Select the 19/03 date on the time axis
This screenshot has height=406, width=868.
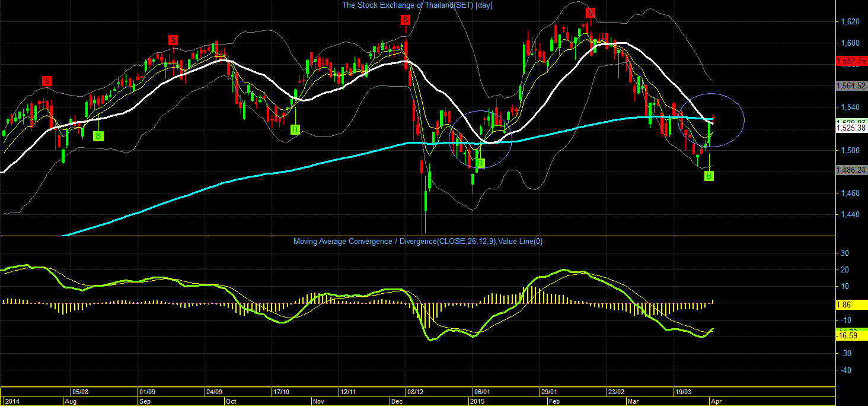click(x=683, y=392)
